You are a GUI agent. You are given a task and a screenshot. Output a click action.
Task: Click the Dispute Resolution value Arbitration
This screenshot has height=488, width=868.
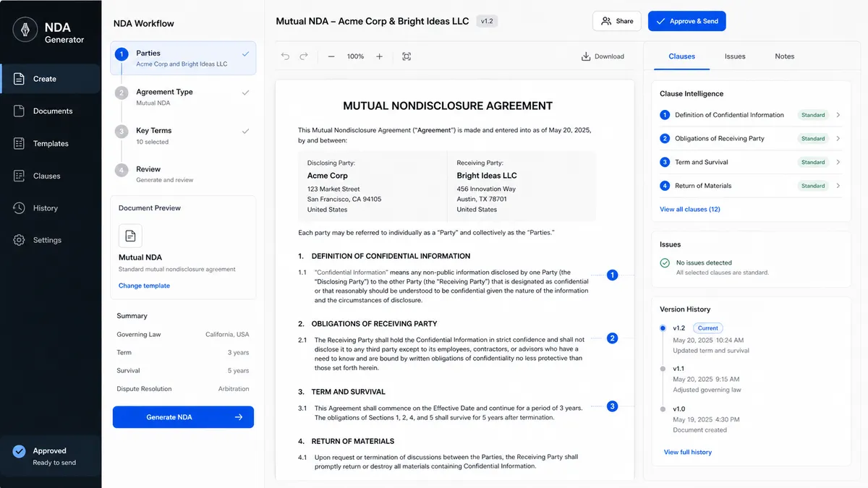point(234,389)
